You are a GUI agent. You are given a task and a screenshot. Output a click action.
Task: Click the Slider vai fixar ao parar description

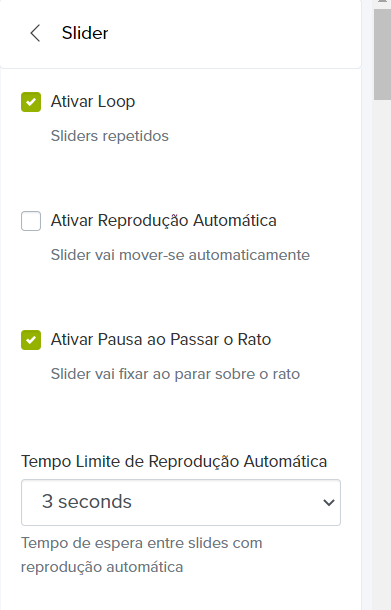[175, 374]
